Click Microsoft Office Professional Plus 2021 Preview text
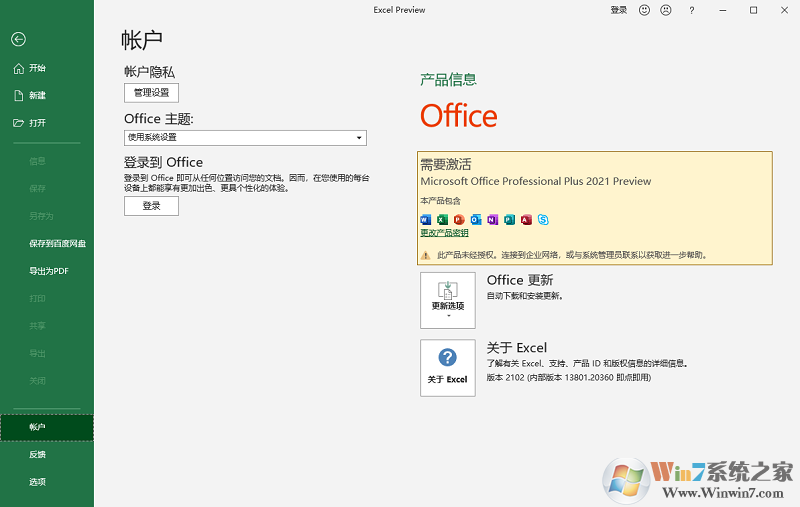This screenshot has width=800, height=507. [536, 182]
